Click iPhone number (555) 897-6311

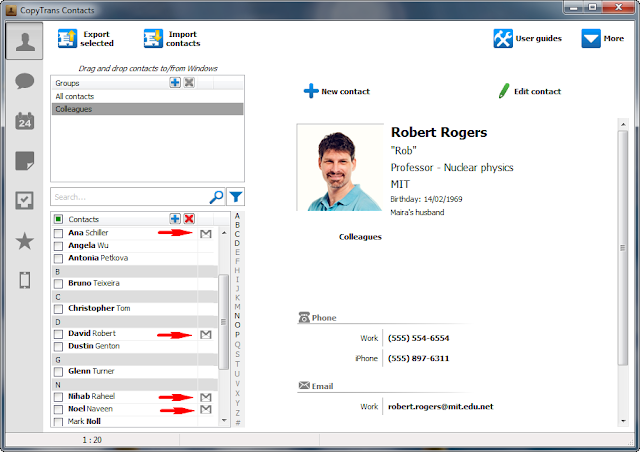(x=418, y=358)
